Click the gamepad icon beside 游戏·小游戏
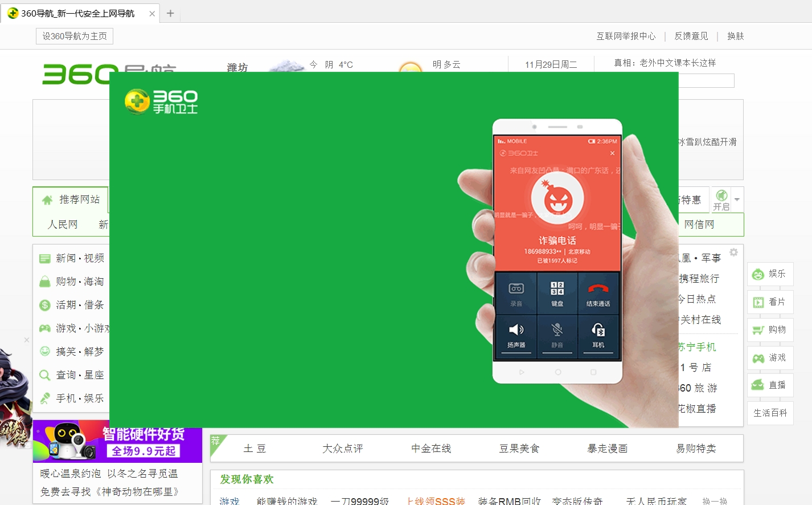812x505 pixels. click(x=45, y=328)
